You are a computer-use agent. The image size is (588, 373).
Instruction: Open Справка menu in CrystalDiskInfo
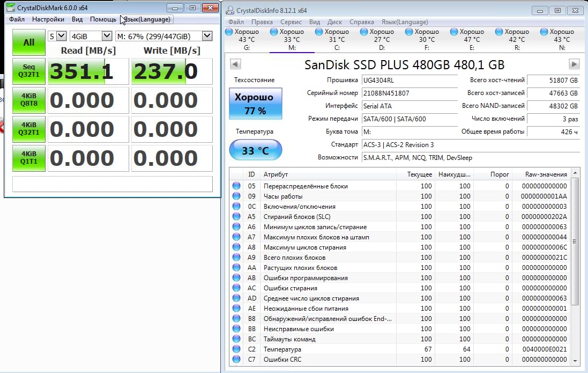[361, 22]
